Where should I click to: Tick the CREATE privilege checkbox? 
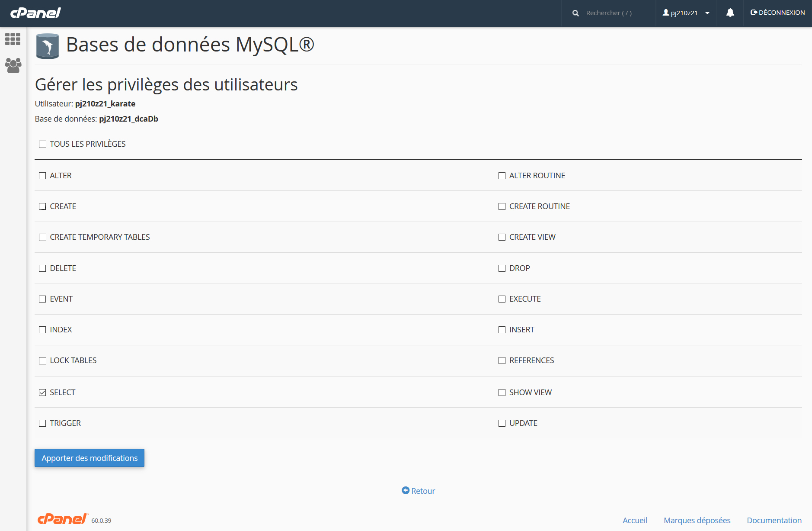[x=42, y=206]
